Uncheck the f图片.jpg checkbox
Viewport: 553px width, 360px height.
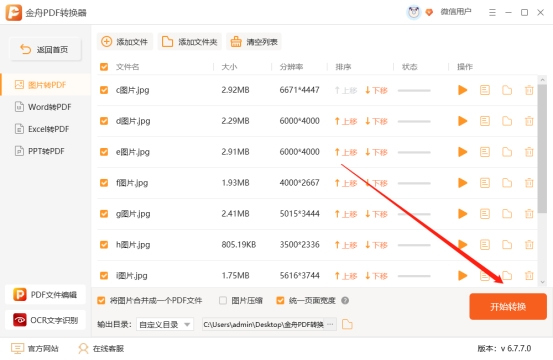click(x=104, y=183)
